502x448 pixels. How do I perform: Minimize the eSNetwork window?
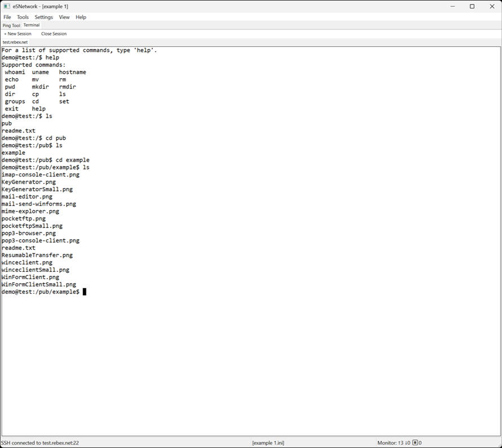(452, 6)
